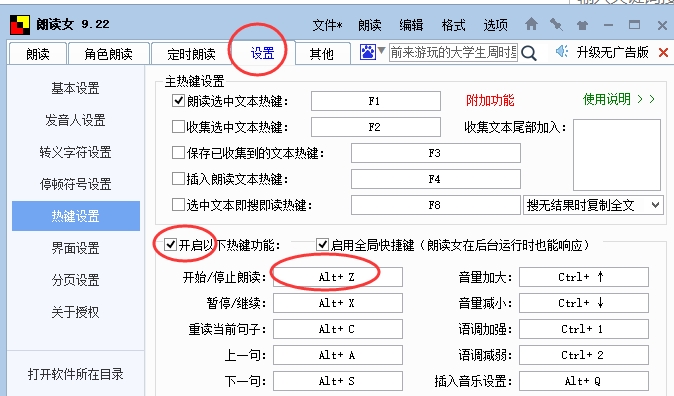Select 分页设置 in sidebar
Image resolution: width=674 pixels, height=396 pixels.
pos(76,280)
